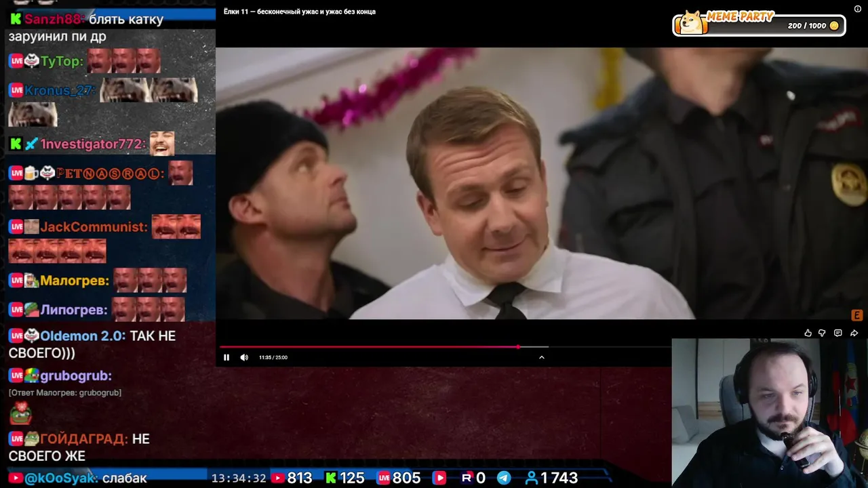Click username ГОЙДАГРАД in chat
This screenshot has height=488, width=868.
pyautogui.click(x=84, y=439)
